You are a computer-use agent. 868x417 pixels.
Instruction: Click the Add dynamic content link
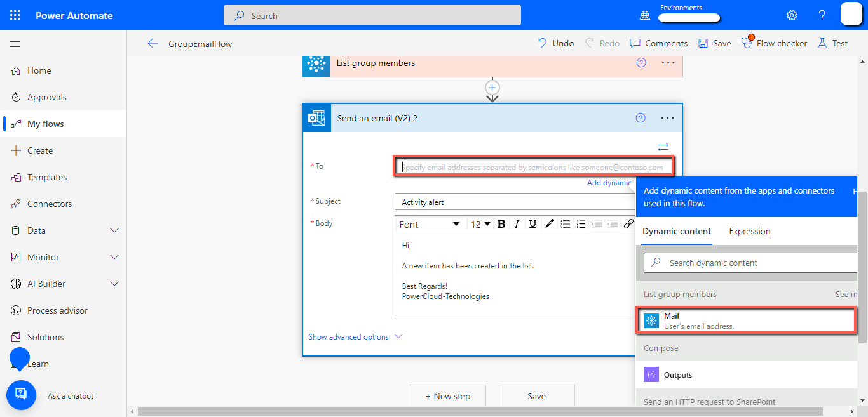point(609,183)
